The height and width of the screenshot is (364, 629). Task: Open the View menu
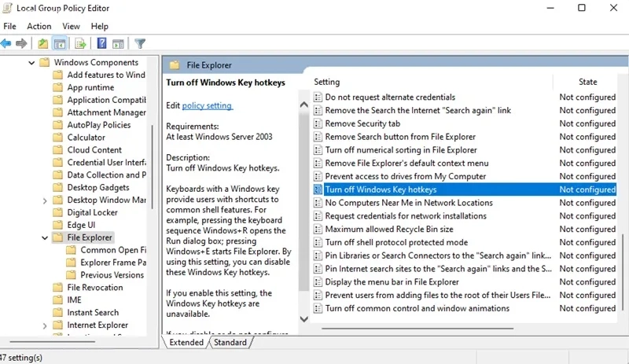point(71,26)
